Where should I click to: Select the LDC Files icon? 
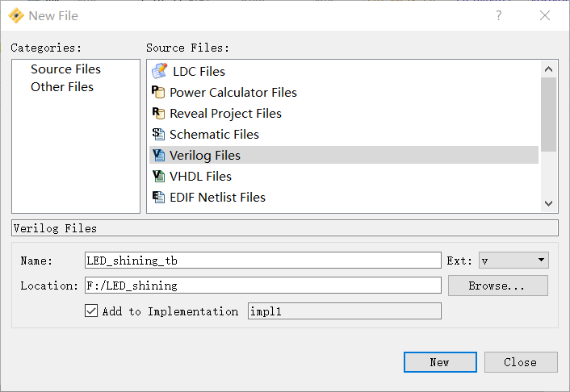(159, 71)
